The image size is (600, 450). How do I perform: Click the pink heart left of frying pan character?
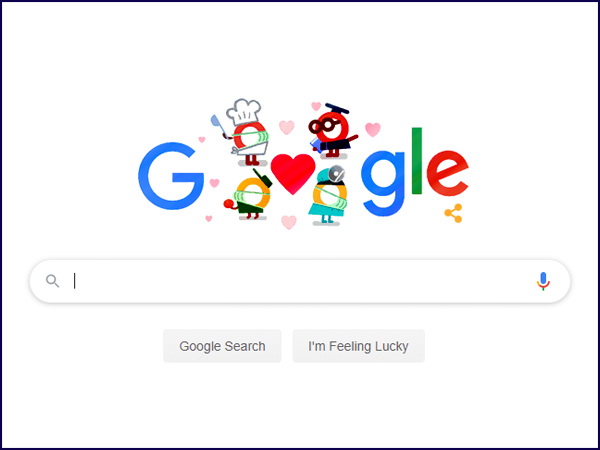[x=214, y=183]
